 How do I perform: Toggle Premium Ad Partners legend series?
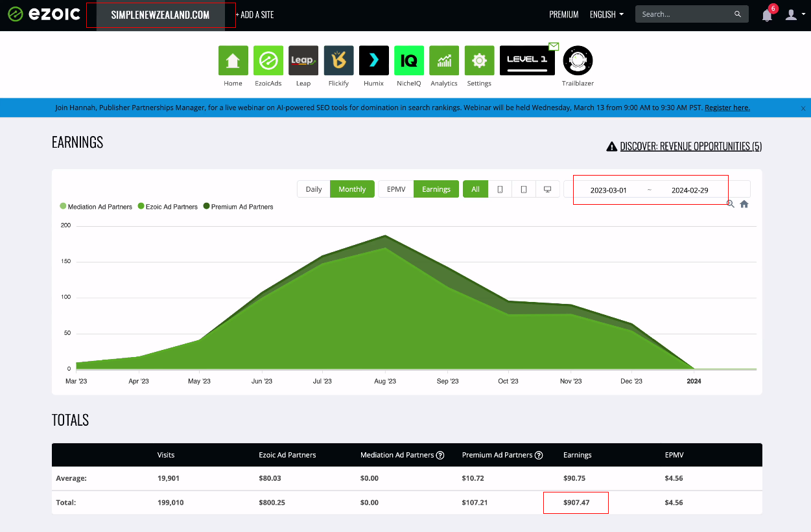238,207
